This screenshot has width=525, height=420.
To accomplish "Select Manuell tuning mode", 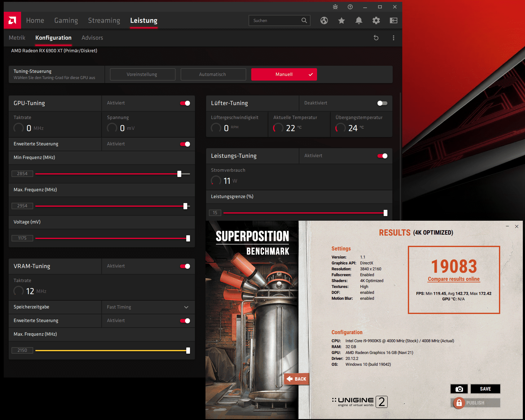I will [x=284, y=74].
